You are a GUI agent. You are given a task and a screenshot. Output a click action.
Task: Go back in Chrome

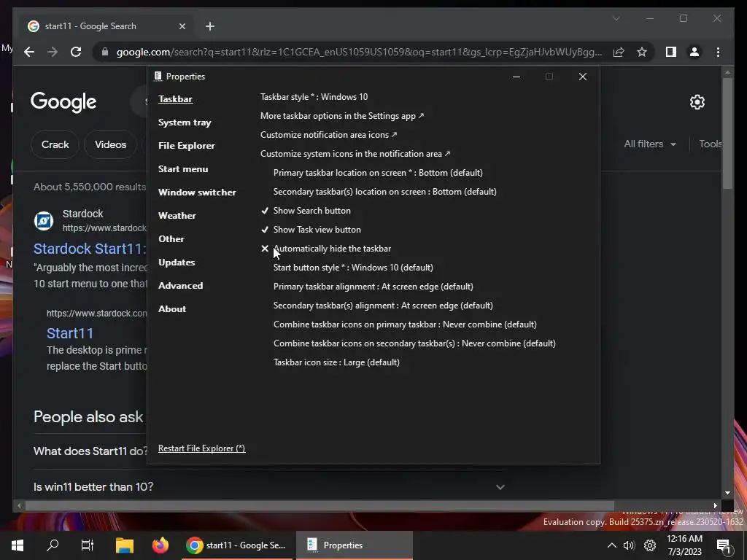[x=29, y=52]
